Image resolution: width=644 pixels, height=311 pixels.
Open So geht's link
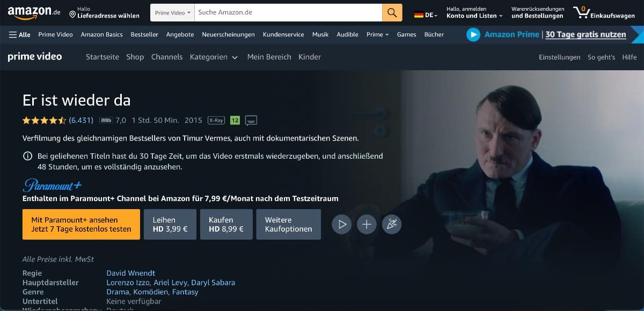(601, 57)
